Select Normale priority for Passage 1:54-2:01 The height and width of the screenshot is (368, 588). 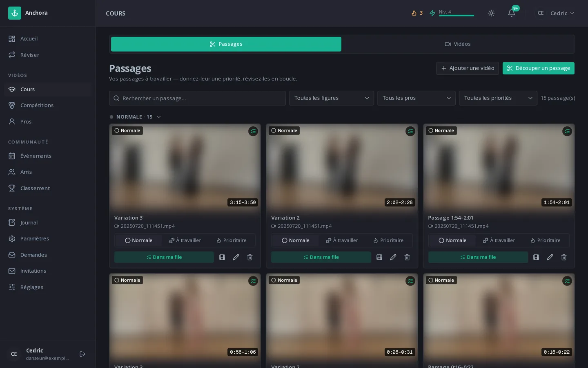452,240
